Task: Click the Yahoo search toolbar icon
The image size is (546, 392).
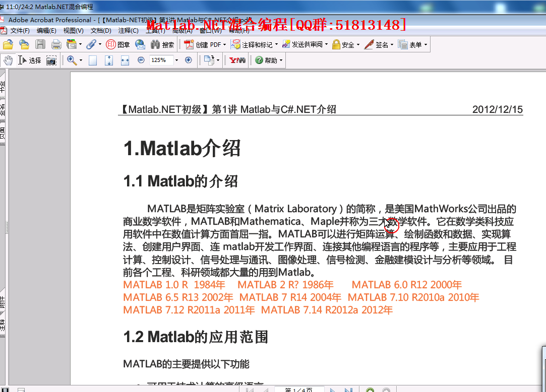Action: 237,60
